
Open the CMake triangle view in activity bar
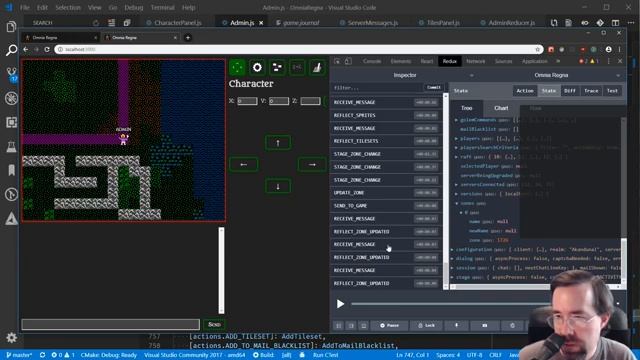pyautogui.click(x=11, y=219)
